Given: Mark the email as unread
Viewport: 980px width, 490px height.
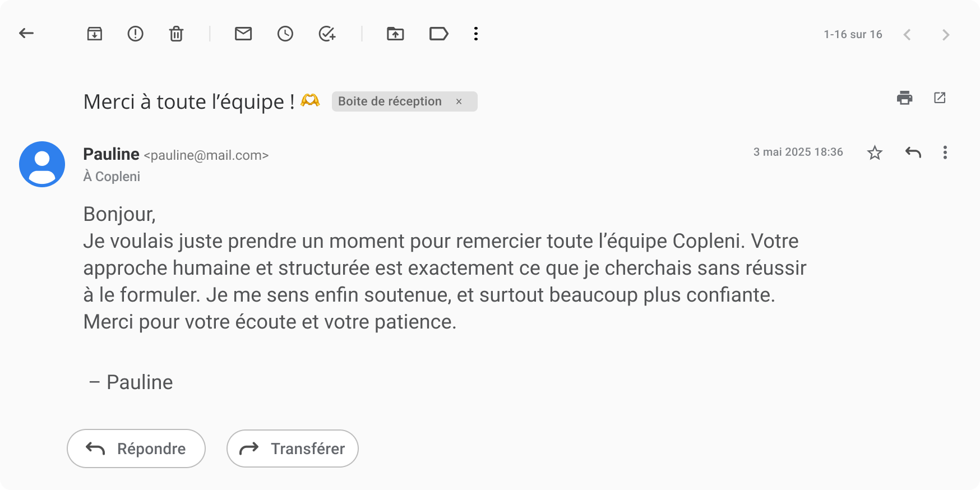Looking at the screenshot, I should tap(243, 34).
